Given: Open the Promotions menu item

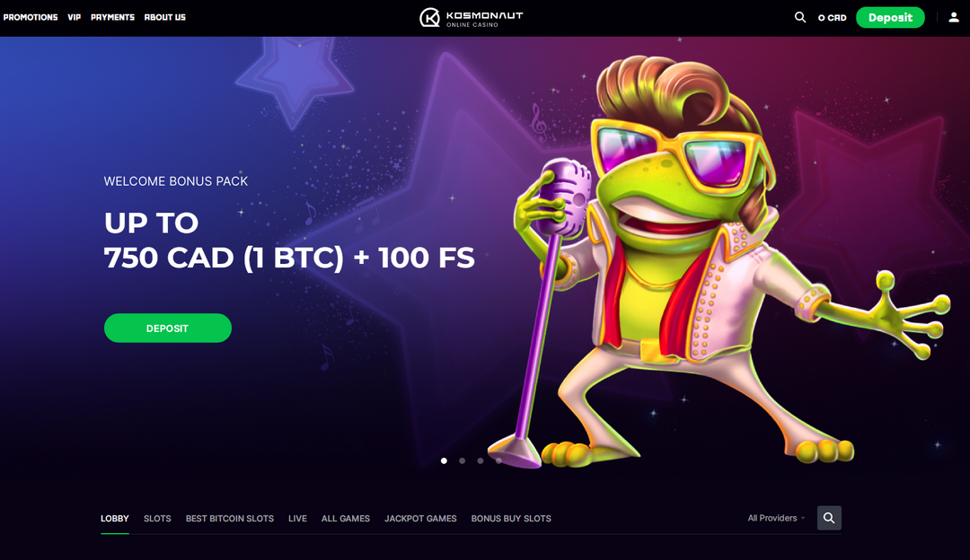Looking at the screenshot, I should 31,17.
